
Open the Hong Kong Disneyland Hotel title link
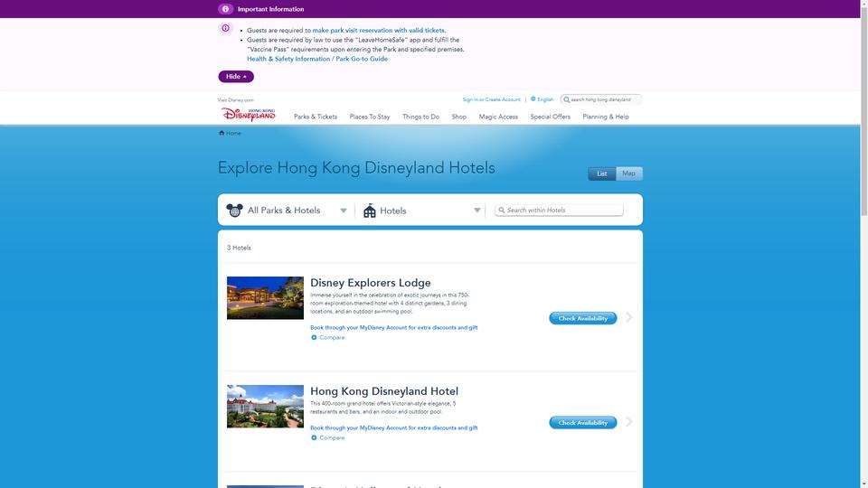[x=384, y=391]
